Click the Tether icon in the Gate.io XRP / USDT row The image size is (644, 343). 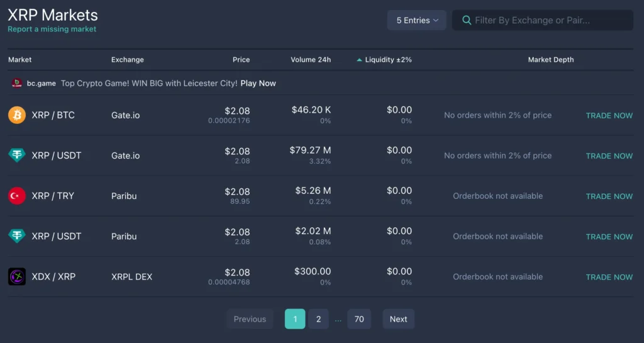point(17,155)
